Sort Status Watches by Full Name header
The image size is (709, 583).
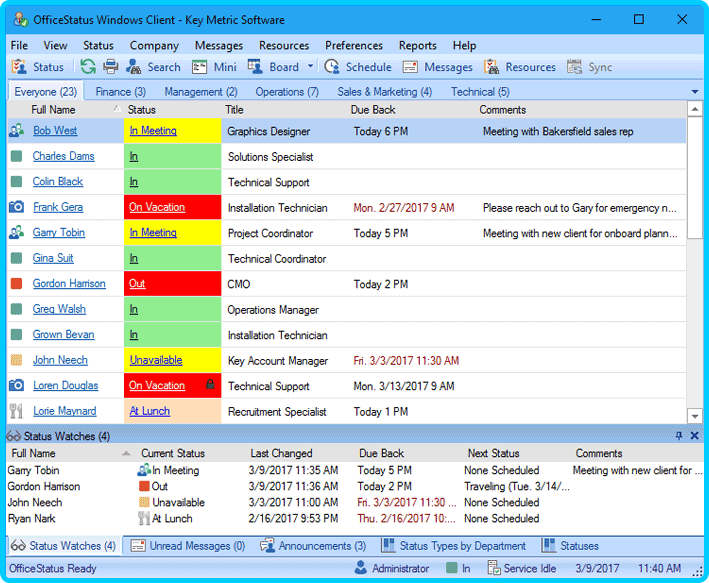(33, 453)
